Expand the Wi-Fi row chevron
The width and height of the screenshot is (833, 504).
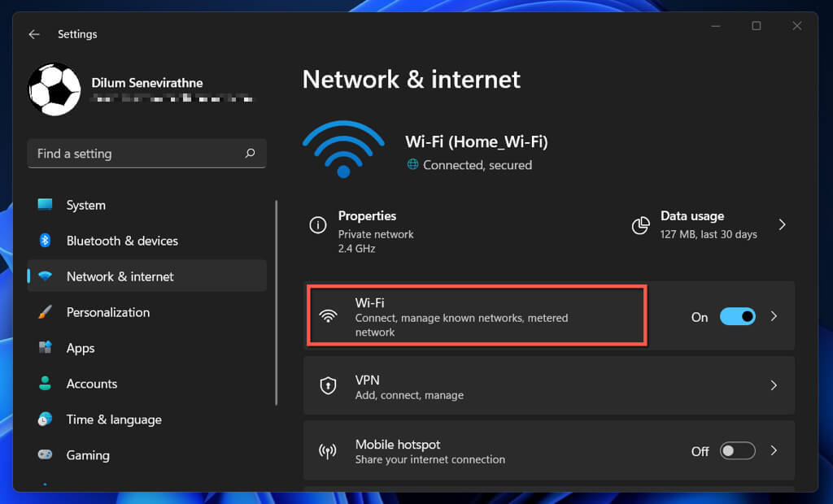pyautogui.click(x=774, y=316)
